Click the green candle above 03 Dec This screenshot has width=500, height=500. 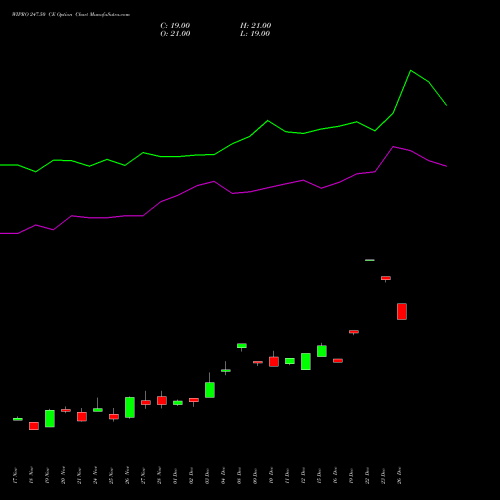coord(210,390)
